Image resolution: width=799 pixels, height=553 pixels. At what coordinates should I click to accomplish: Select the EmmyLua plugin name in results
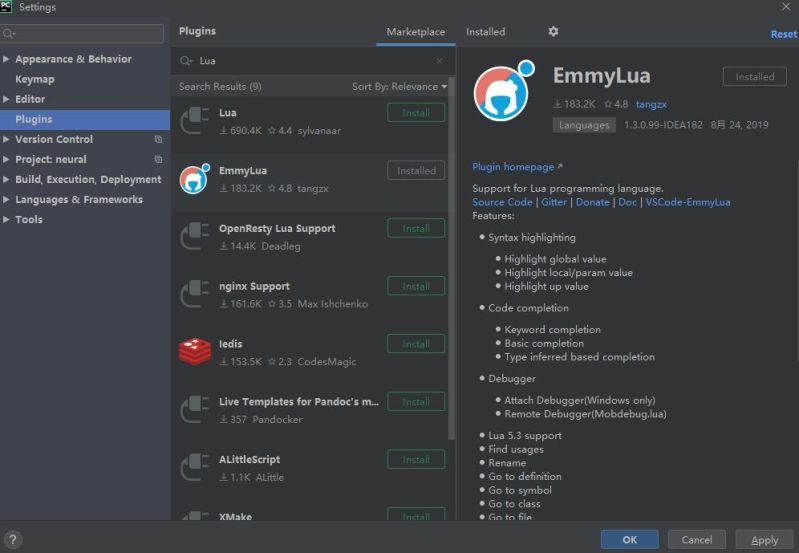(x=243, y=171)
